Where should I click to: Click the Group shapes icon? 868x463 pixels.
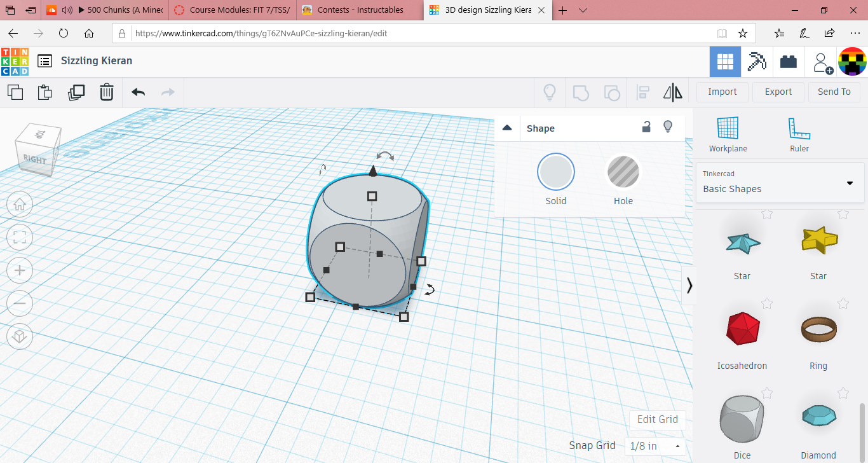coord(581,93)
